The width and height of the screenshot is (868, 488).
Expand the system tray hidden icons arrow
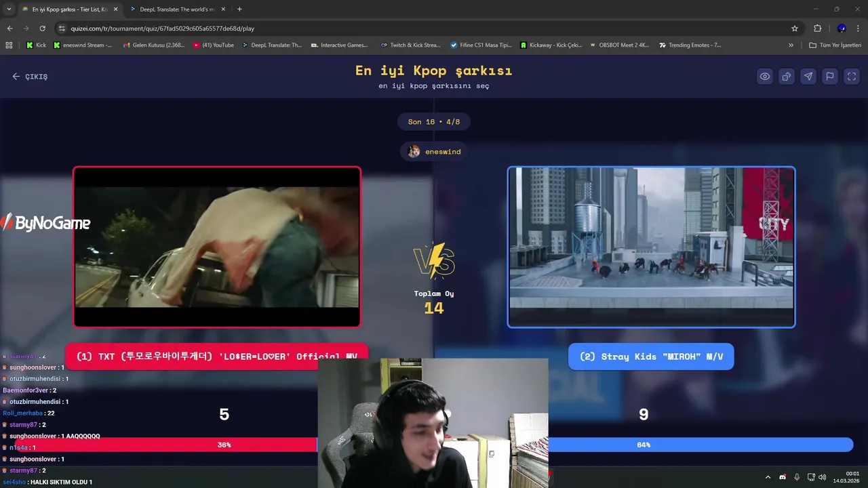tap(768, 477)
